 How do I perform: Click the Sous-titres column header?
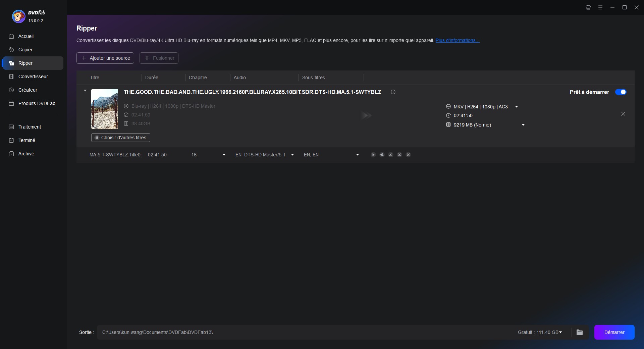[314, 78]
